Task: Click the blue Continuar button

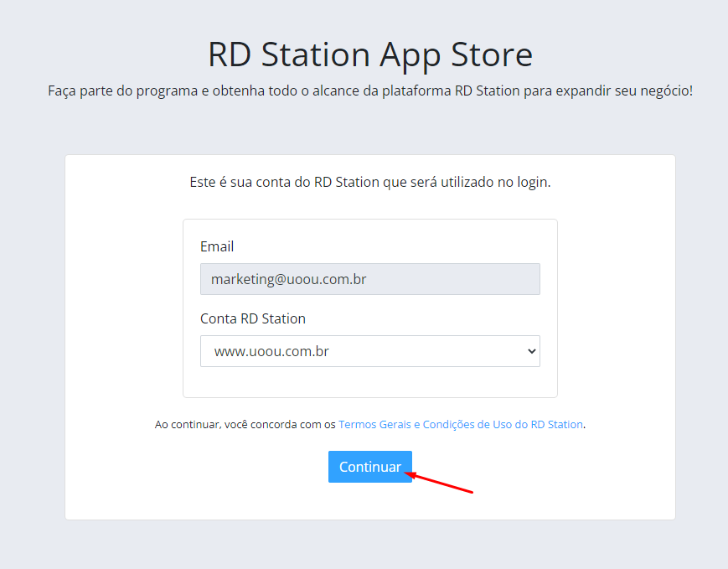Action: click(x=370, y=467)
